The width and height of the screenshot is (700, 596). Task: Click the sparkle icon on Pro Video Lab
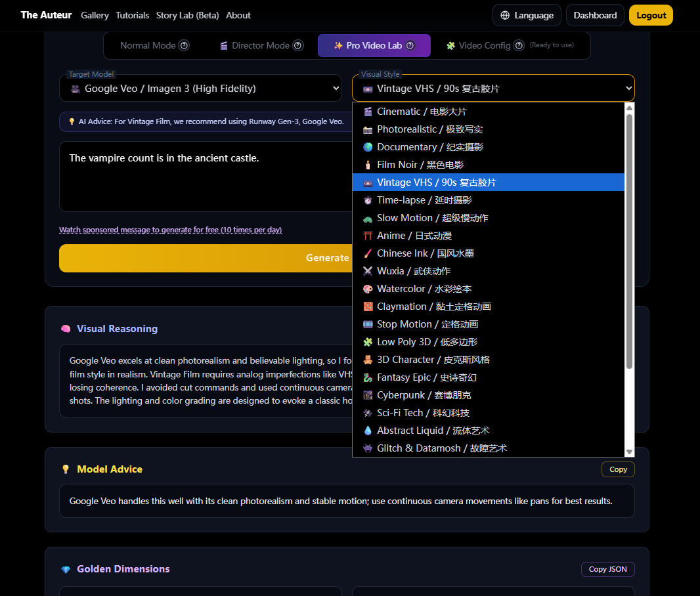[x=339, y=45]
